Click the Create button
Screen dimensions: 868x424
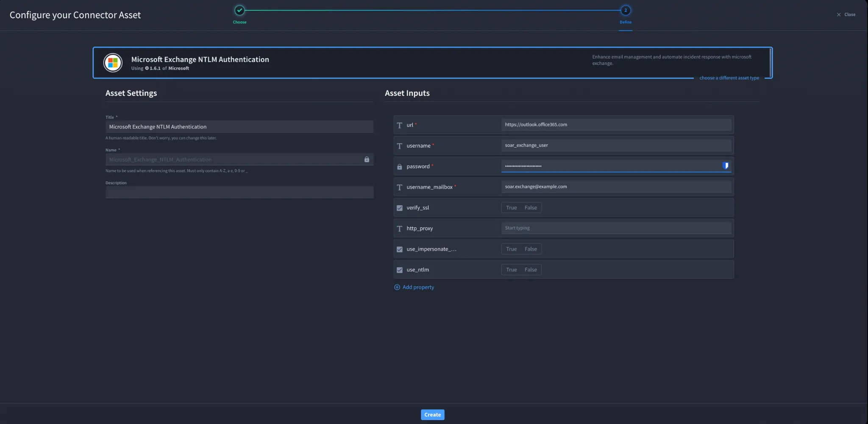pyautogui.click(x=432, y=415)
